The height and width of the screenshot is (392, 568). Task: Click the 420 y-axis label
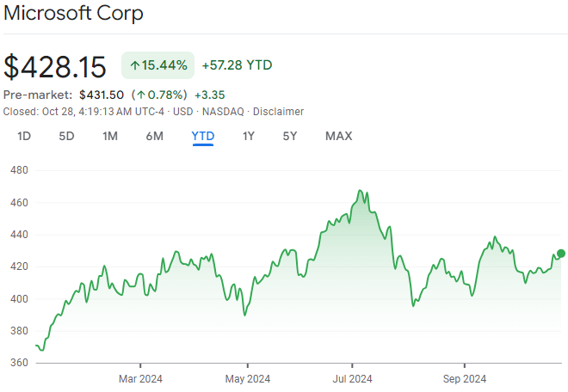coord(19,266)
